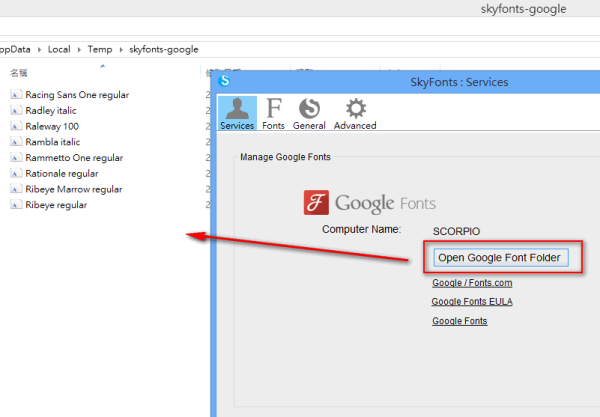Viewport: 600px width, 417px height.
Task: Sort files by the 名稱 column header
Action: [19, 73]
